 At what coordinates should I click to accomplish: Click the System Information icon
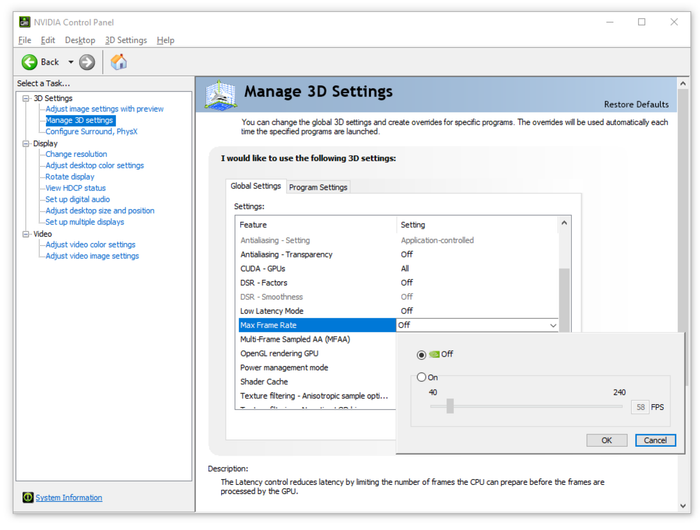(x=28, y=497)
